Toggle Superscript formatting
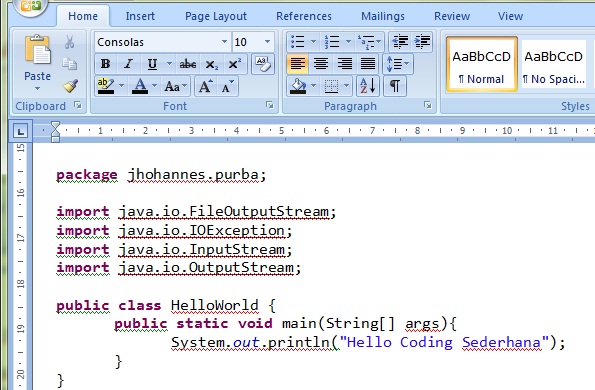This screenshot has width=595, height=390. point(235,64)
